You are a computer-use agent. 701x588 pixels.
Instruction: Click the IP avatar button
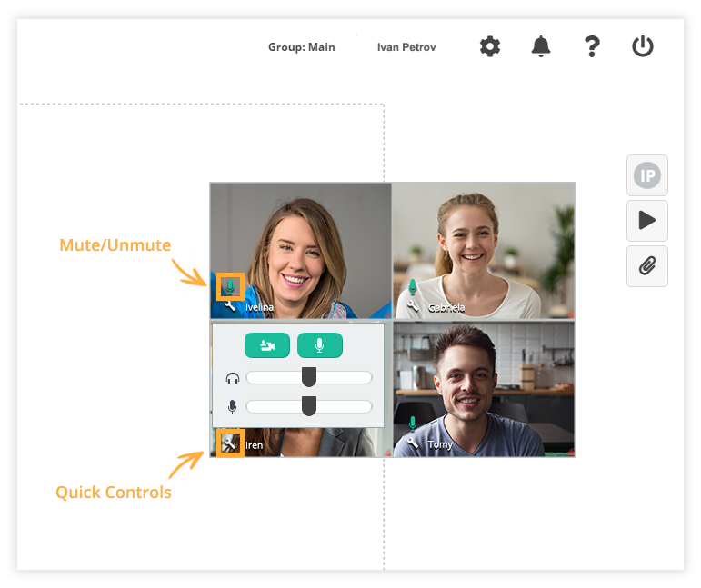tap(647, 175)
